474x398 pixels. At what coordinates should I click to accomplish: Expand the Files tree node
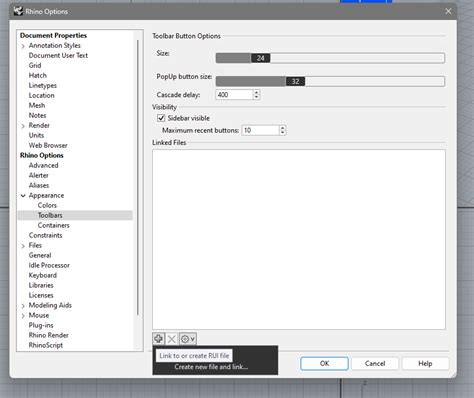[x=23, y=246]
